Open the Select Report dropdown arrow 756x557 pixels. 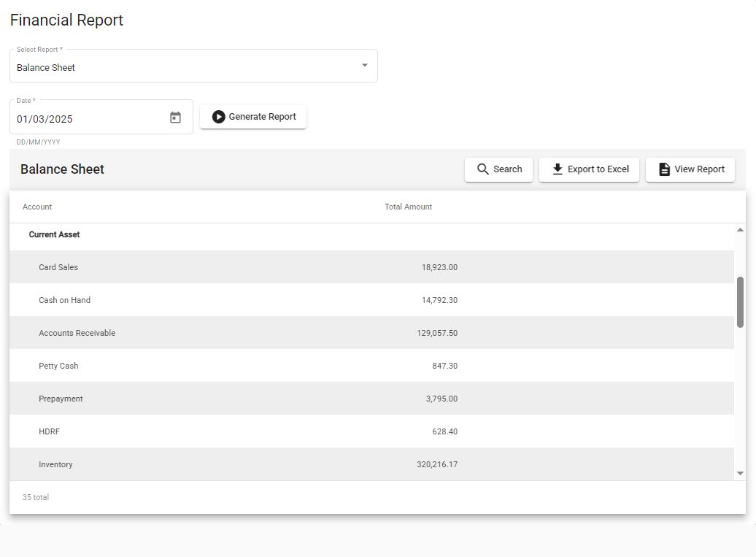pos(365,65)
